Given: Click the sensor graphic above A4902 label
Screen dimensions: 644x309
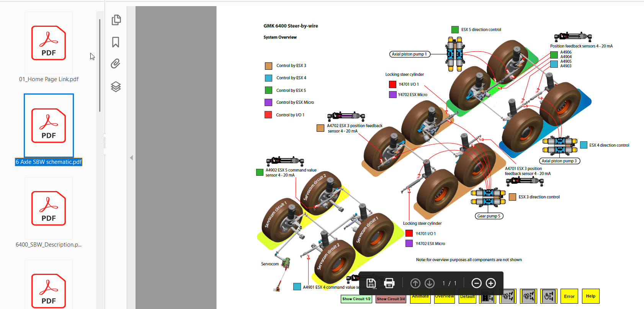Looking at the screenshot, I should (285, 162).
